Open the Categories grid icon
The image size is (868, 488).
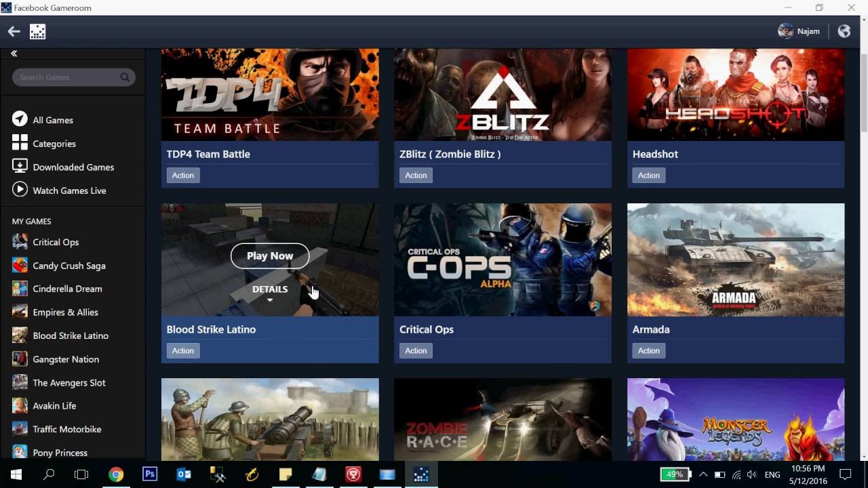[20, 142]
